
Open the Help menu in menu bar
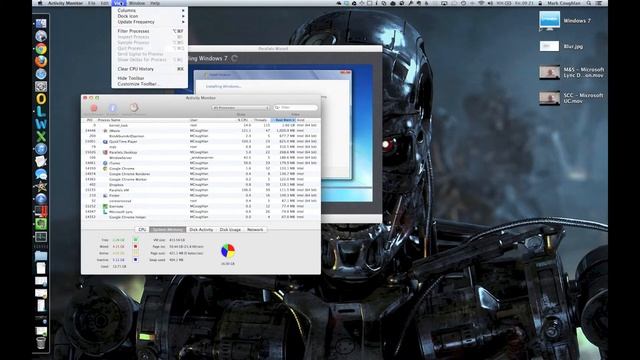(x=155, y=3)
